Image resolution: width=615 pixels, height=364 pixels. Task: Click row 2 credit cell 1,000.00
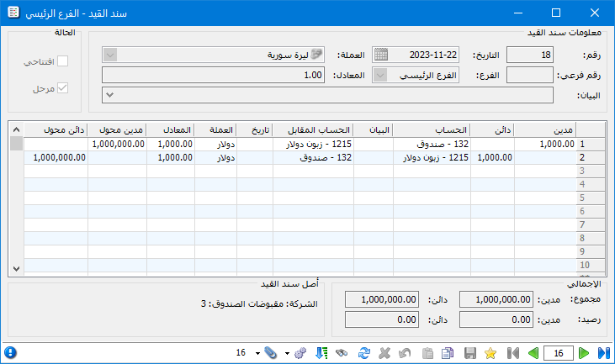tap(492, 157)
